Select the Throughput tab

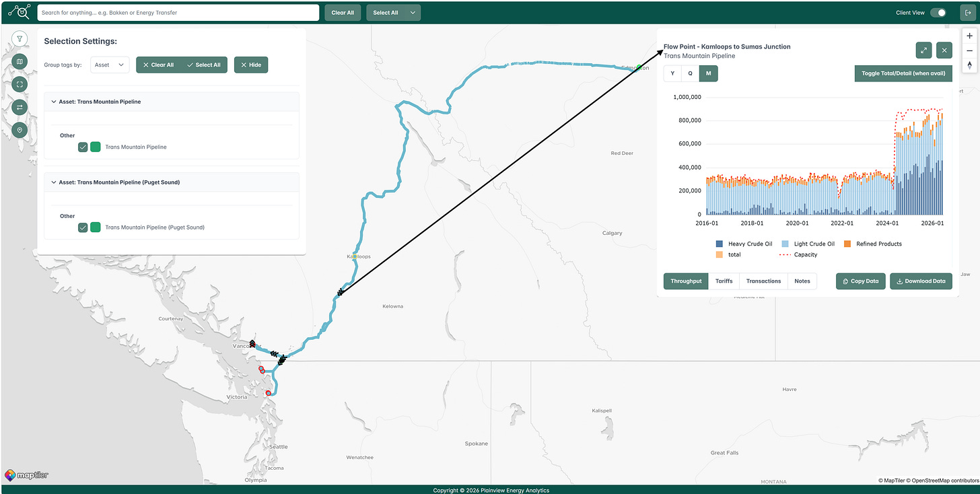(x=686, y=281)
